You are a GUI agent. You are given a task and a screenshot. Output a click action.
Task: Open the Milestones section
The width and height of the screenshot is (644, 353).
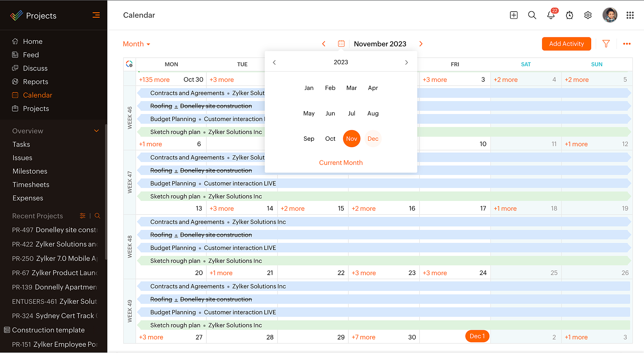coord(30,171)
